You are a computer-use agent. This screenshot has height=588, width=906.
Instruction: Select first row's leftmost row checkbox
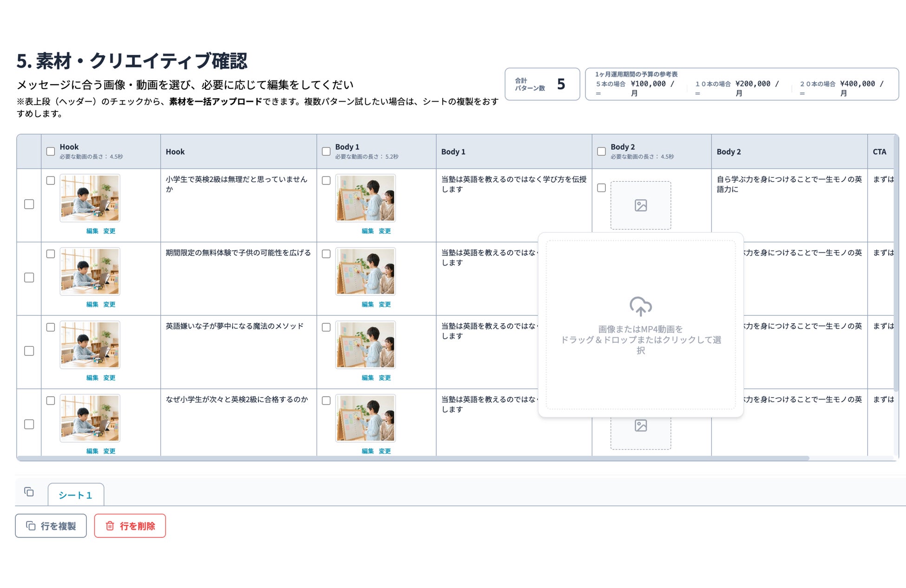click(29, 204)
